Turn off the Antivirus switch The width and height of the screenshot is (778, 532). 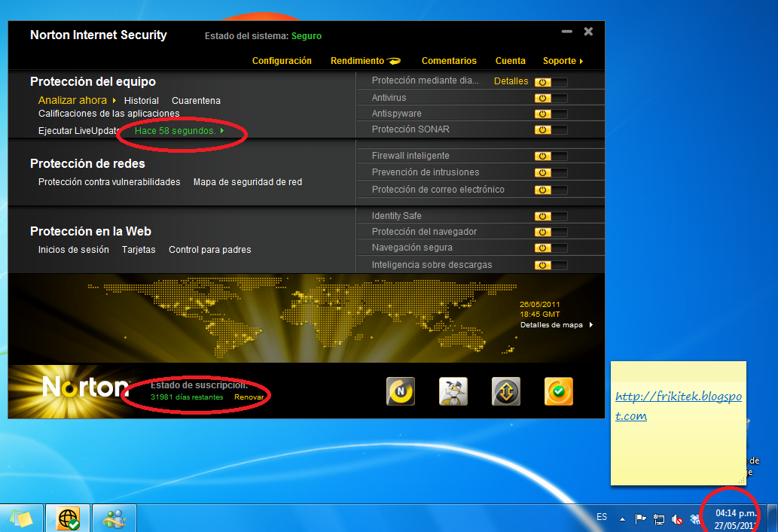[x=551, y=98]
